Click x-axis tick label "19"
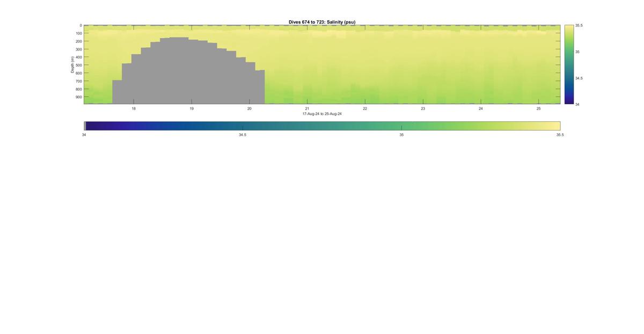The width and height of the screenshot is (644, 334). point(192,108)
